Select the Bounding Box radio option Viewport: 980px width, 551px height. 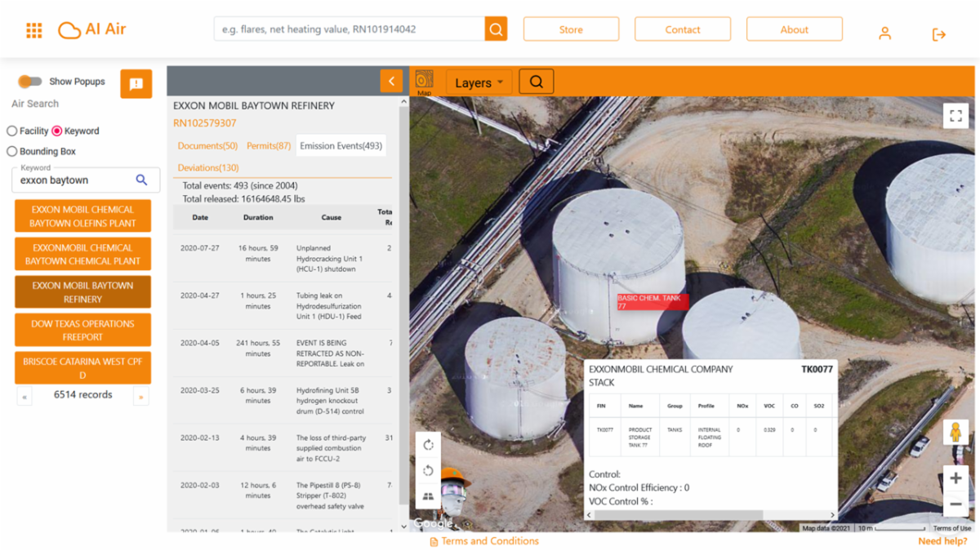click(x=12, y=151)
